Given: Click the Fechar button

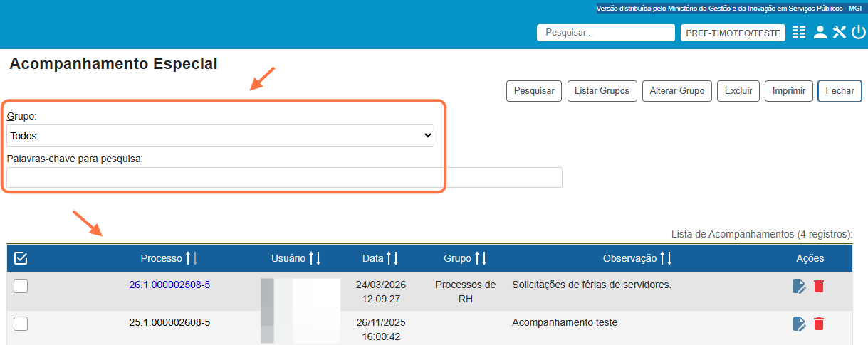Looking at the screenshot, I should tap(840, 91).
